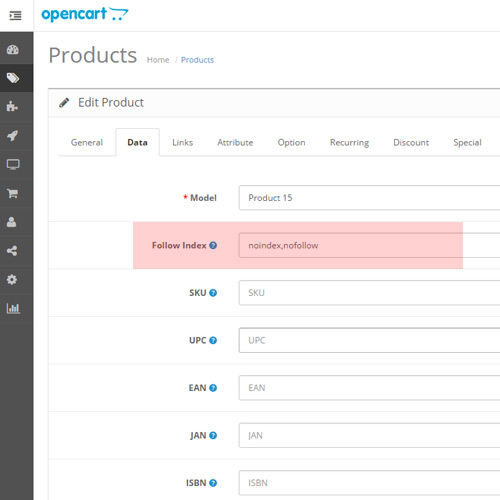Click the Model input field
Viewport: 500px width, 500px height.
pos(369,198)
